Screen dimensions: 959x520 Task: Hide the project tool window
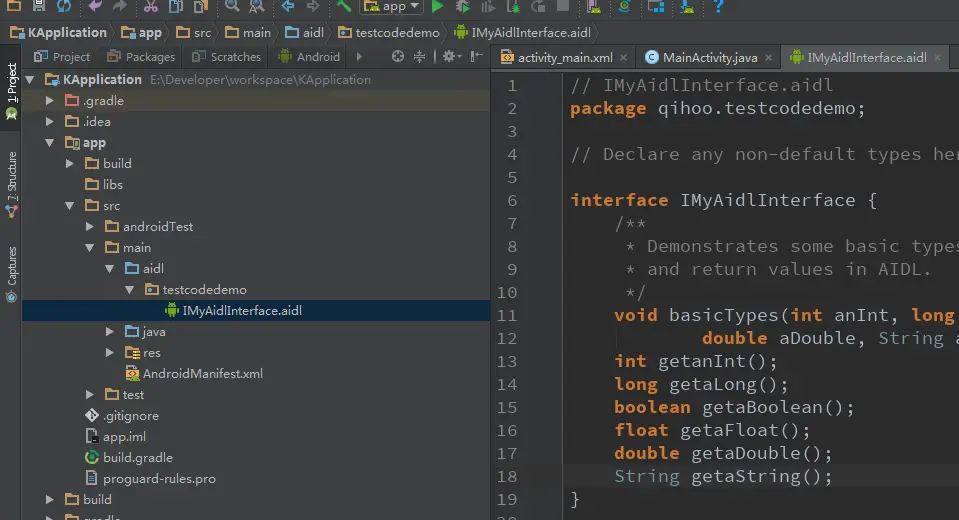pos(476,56)
